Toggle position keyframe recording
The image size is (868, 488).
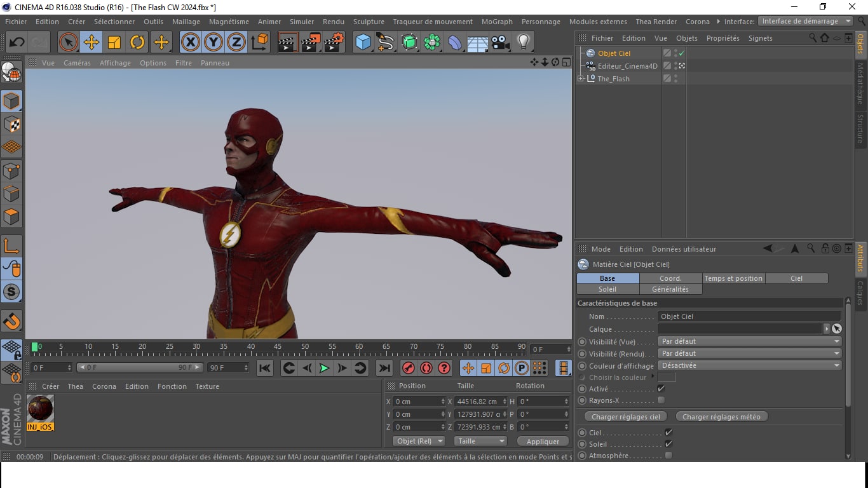pyautogui.click(x=468, y=368)
